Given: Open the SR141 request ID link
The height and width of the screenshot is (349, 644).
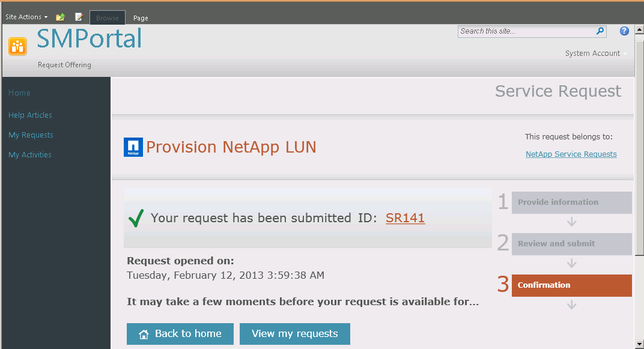Looking at the screenshot, I should click(x=405, y=217).
